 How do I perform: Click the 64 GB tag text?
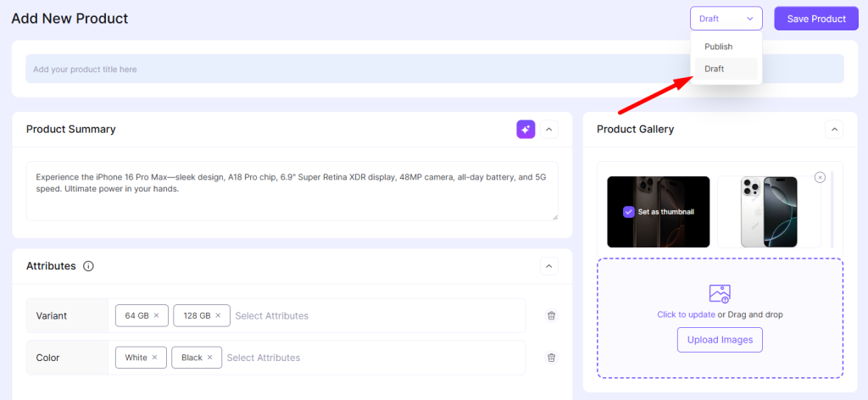pos(136,316)
